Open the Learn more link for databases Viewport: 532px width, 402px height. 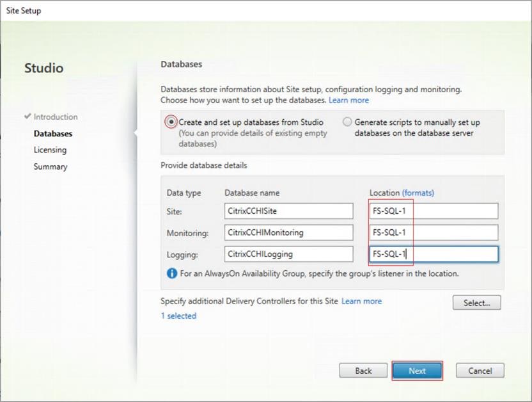pos(348,100)
